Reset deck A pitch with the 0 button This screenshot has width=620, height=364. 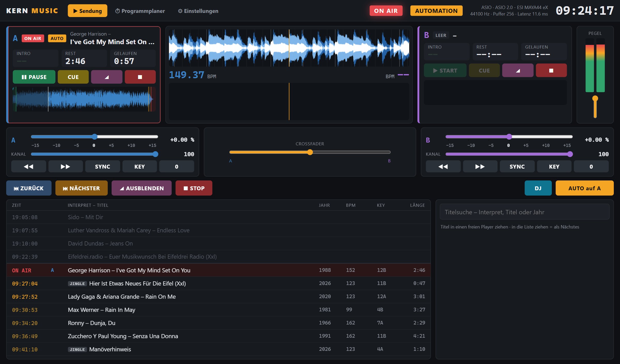point(177,167)
